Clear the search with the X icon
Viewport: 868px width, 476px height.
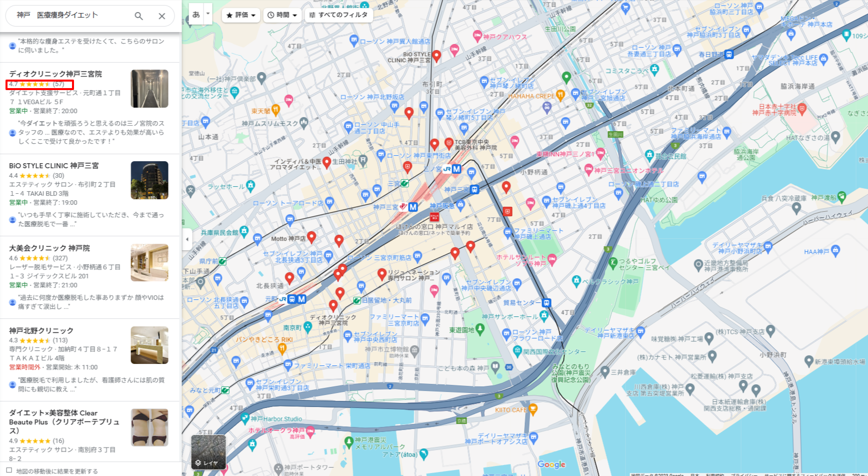click(162, 16)
